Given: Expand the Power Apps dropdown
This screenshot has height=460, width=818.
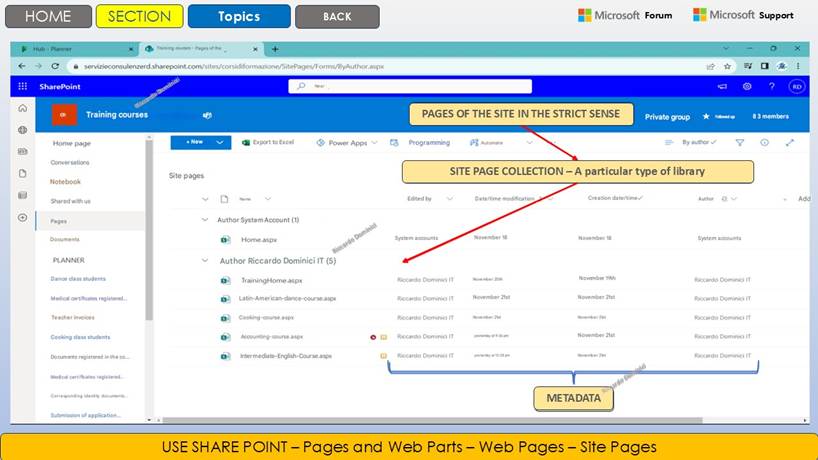Looking at the screenshot, I should [x=375, y=143].
